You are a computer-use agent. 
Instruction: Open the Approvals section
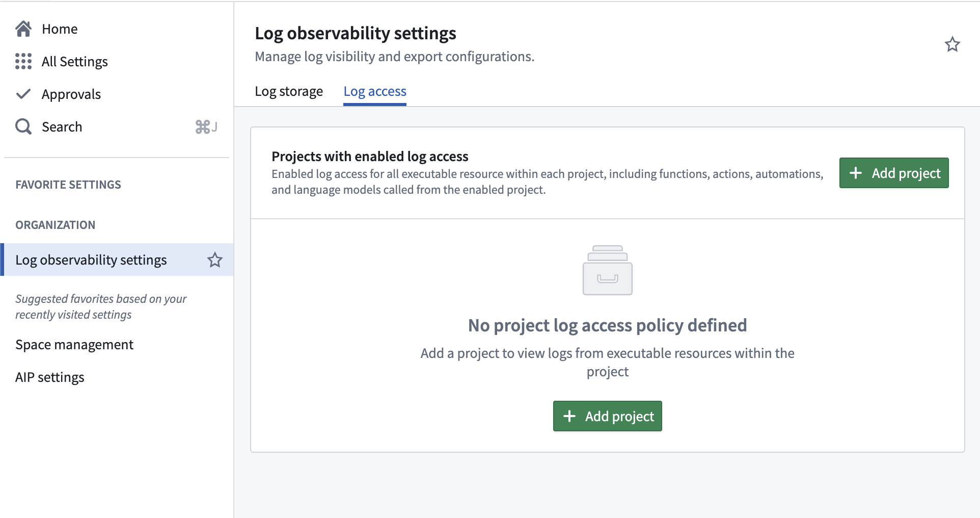(71, 94)
